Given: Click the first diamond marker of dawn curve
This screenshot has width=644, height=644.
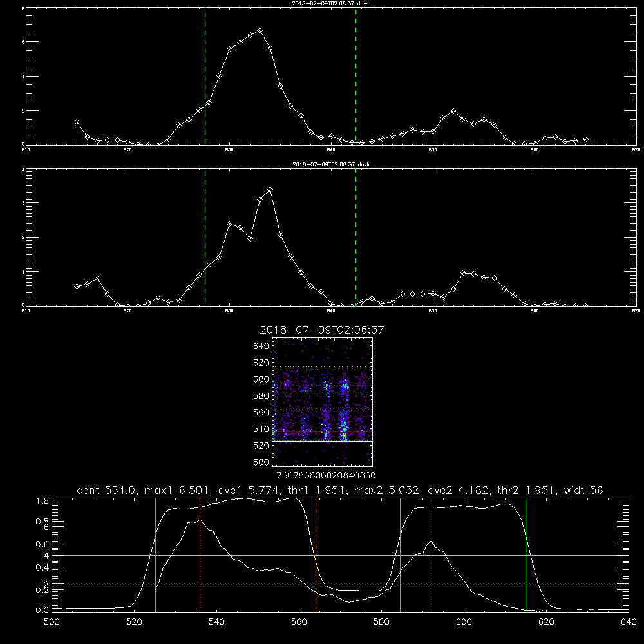Looking at the screenshot, I should [77, 122].
